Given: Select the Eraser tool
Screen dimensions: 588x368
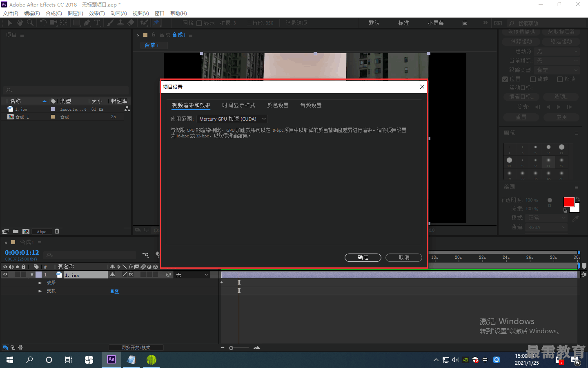Looking at the screenshot, I should 131,23.
